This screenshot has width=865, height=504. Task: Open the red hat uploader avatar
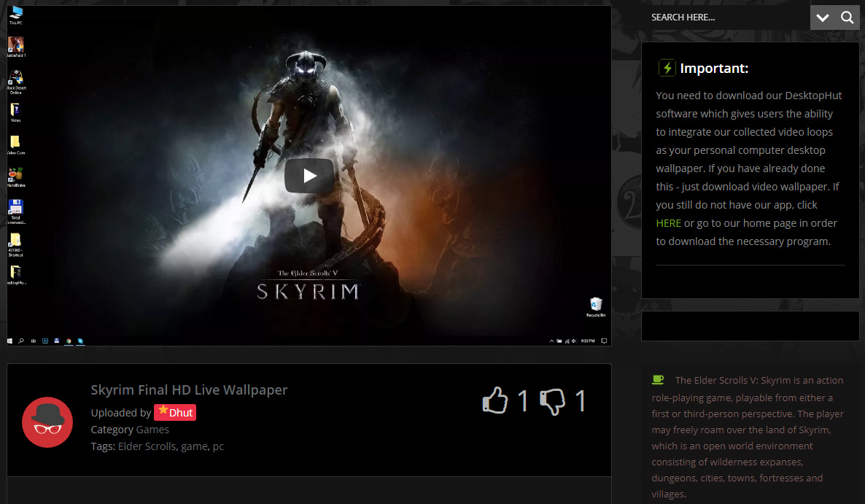pos(47,422)
